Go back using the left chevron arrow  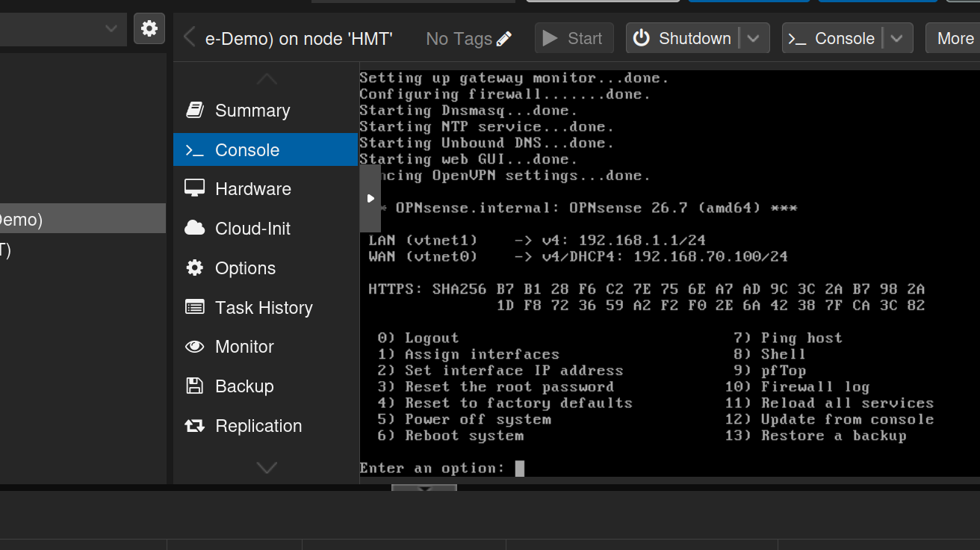[189, 37]
